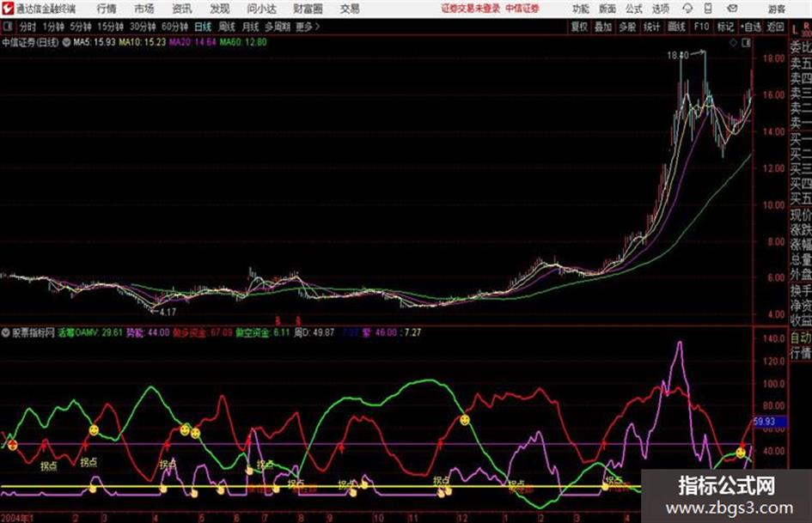Click the 叠加 overlay toolbar button

[603, 27]
